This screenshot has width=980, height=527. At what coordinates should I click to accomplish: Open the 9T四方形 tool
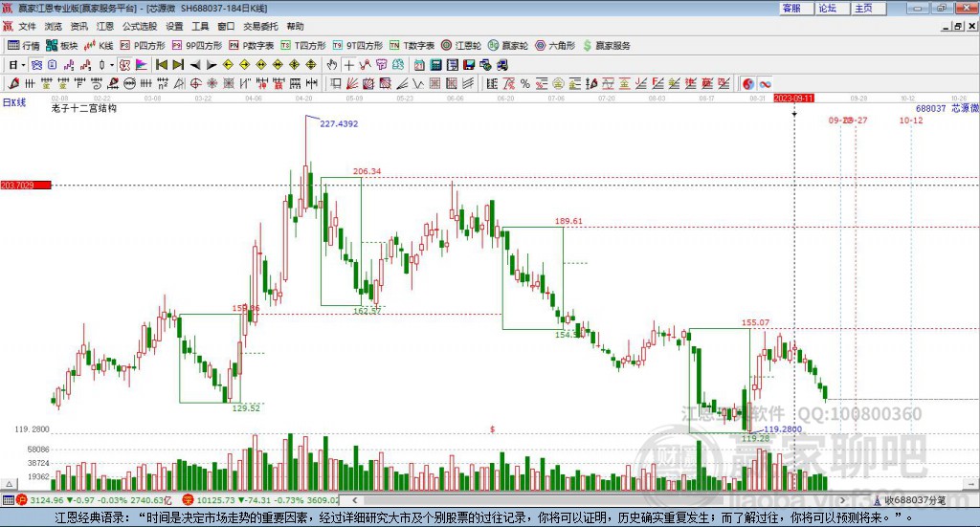tap(358, 46)
